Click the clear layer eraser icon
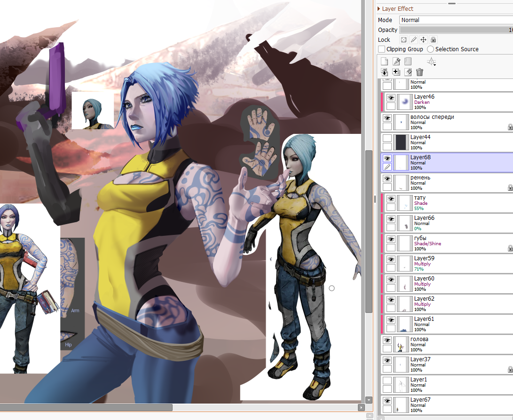The image size is (513, 420). coord(408,72)
